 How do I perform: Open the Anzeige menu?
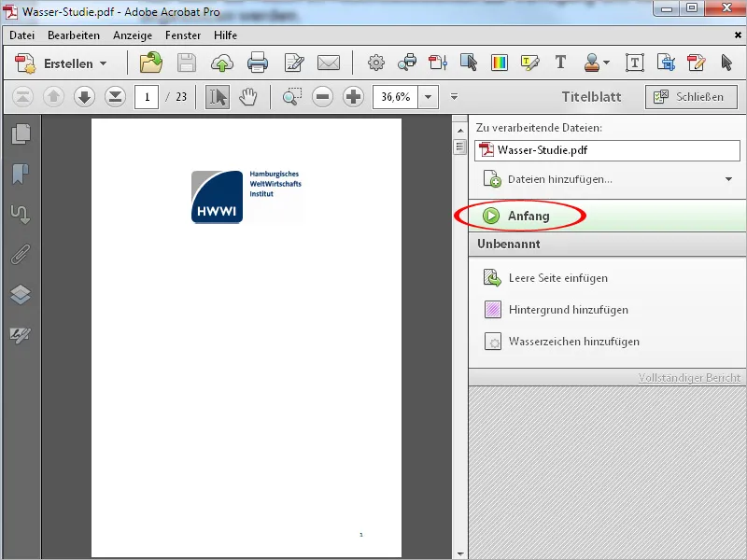click(x=133, y=35)
